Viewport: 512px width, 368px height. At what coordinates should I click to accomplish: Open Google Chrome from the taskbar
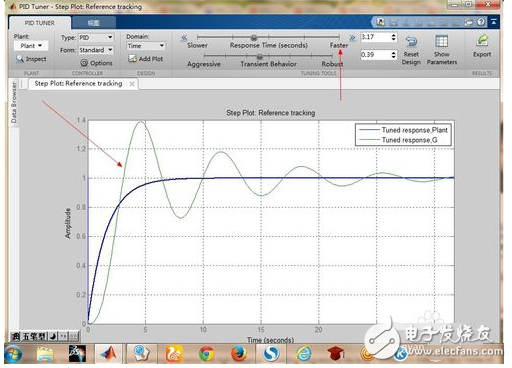click(206, 354)
